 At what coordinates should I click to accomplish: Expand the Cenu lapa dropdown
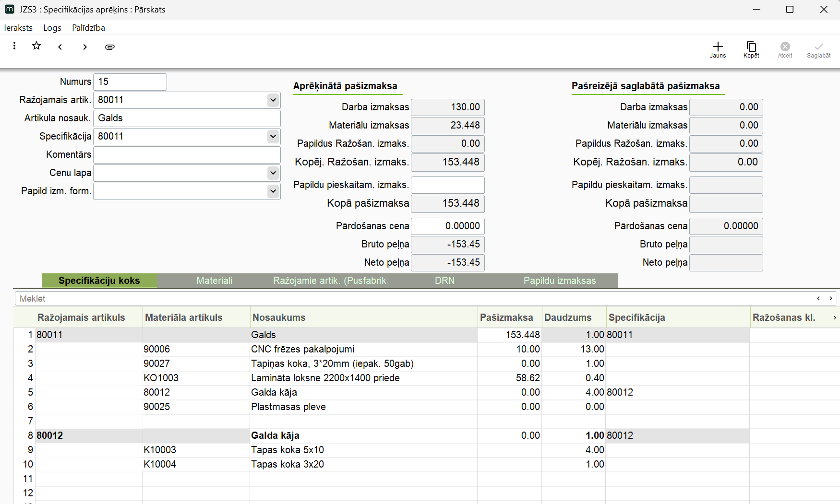coord(273,173)
